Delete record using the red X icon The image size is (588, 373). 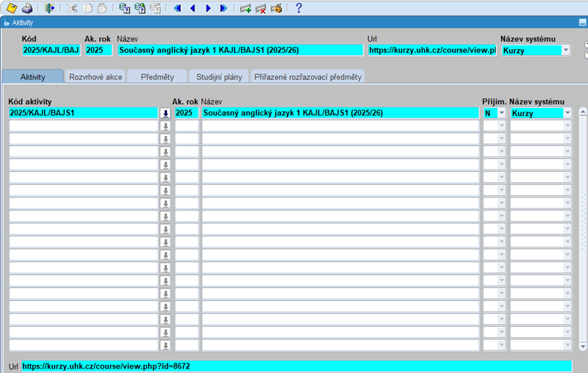261,8
